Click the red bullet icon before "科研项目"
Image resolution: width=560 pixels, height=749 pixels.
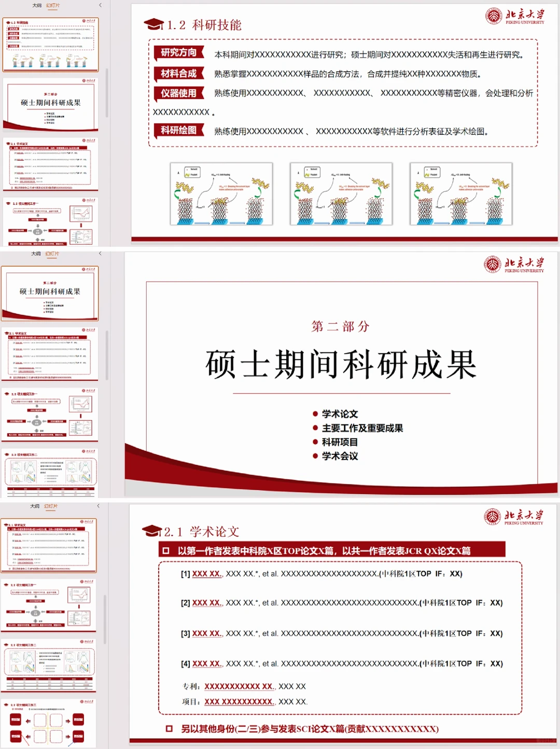coord(315,442)
